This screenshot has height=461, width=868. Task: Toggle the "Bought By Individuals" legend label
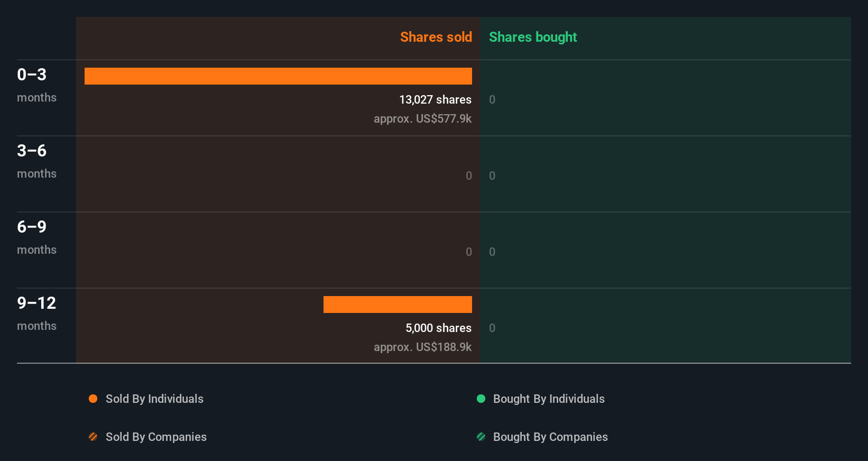[549, 399]
